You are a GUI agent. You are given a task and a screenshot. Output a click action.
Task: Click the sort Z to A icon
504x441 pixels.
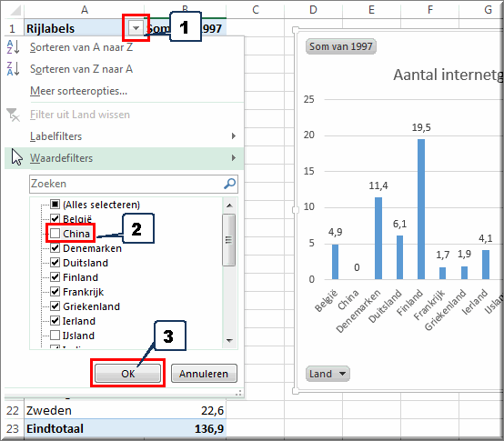[x=13, y=69]
